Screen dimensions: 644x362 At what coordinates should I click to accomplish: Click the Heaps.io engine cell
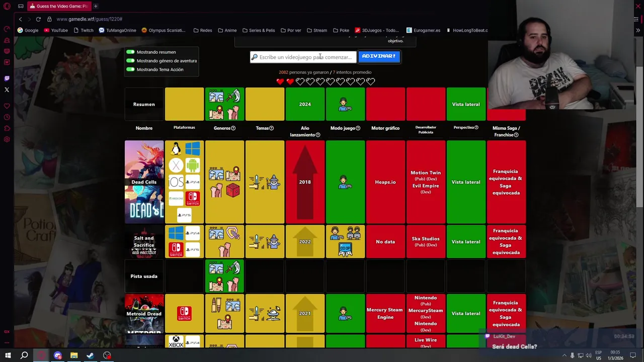click(x=385, y=182)
